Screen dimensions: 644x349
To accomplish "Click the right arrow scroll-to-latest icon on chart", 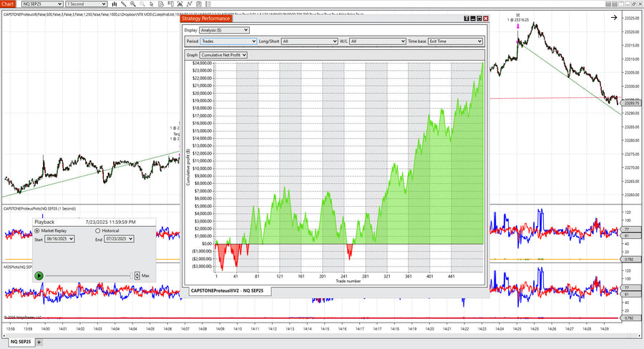I will (x=614, y=18).
